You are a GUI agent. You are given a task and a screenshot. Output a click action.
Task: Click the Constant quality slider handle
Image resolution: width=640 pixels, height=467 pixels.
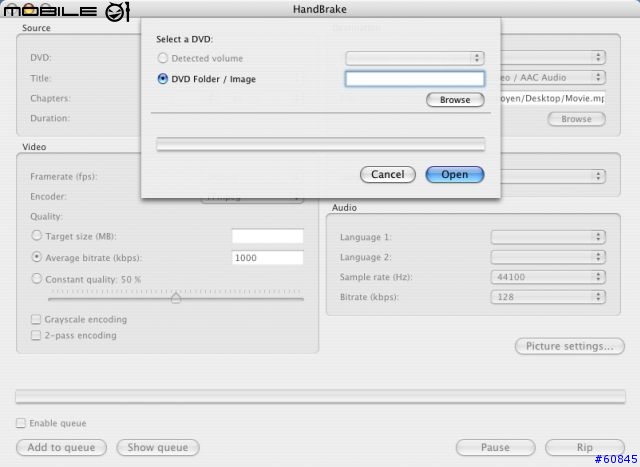(176, 298)
